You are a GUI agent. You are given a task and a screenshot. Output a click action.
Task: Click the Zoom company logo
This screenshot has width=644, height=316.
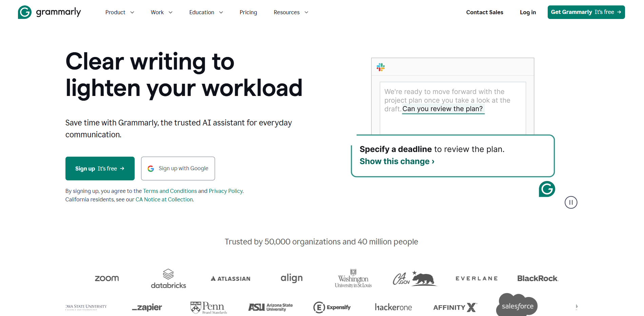click(106, 278)
